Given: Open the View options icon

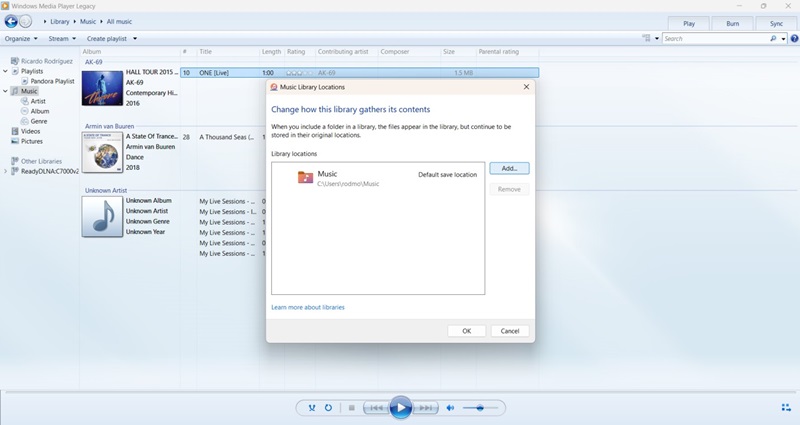Looking at the screenshot, I should [646, 38].
